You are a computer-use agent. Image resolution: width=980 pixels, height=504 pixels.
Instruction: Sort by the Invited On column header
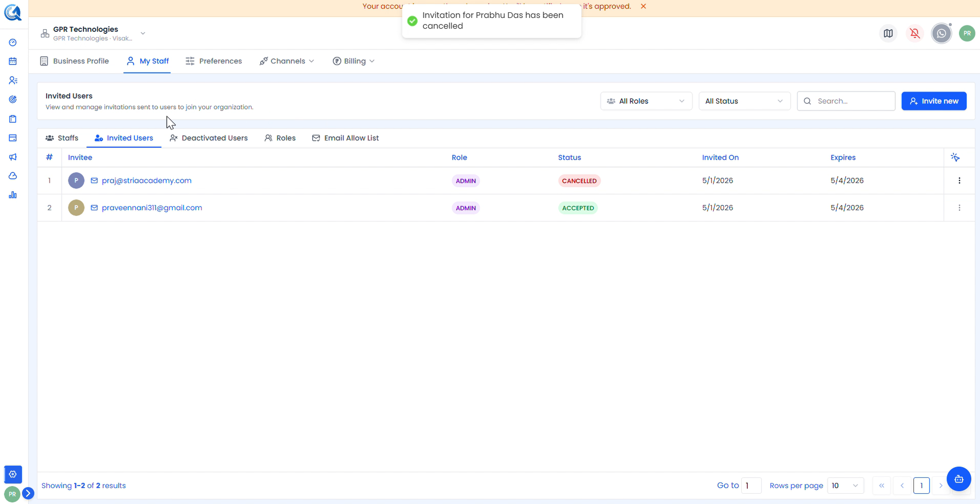click(720, 158)
